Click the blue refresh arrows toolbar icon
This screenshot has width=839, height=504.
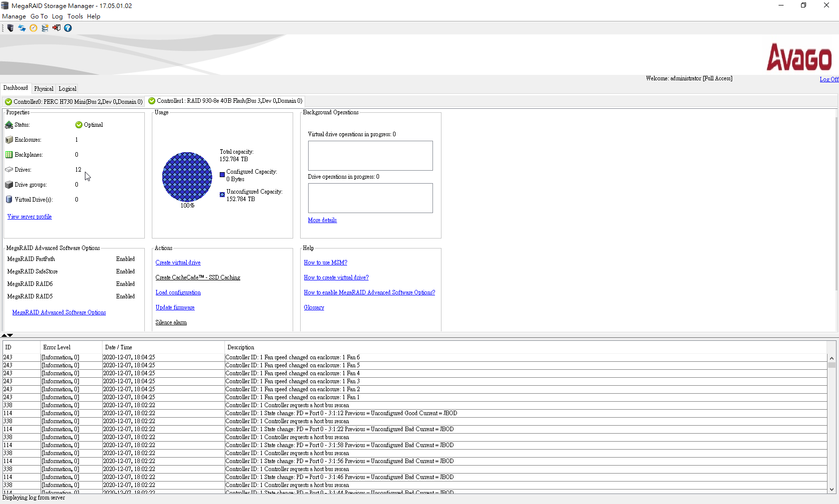click(22, 28)
